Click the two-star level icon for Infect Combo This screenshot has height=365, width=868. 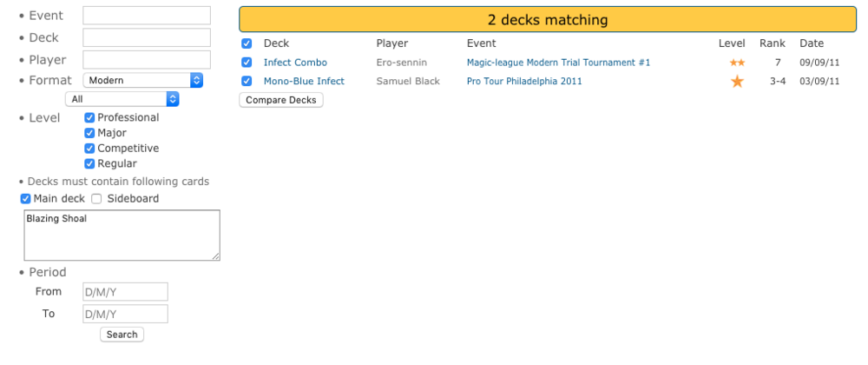(737, 63)
